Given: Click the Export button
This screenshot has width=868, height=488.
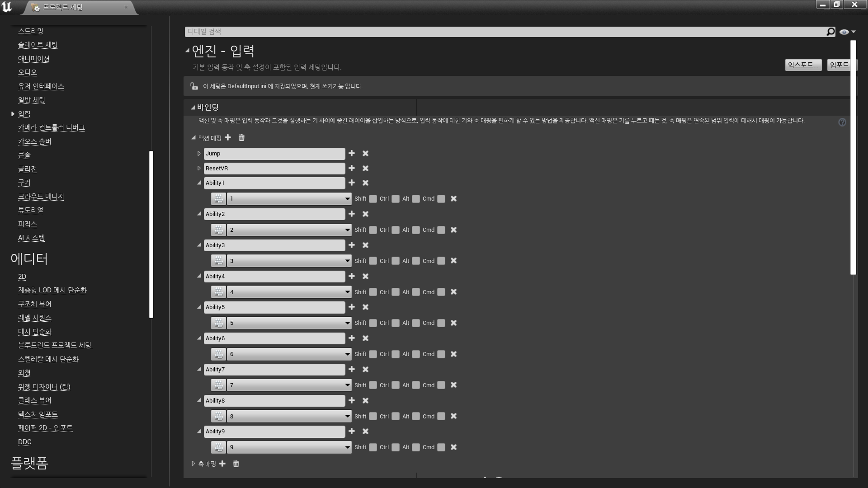Looking at the screenshot, I should click(x=803, y=65).
